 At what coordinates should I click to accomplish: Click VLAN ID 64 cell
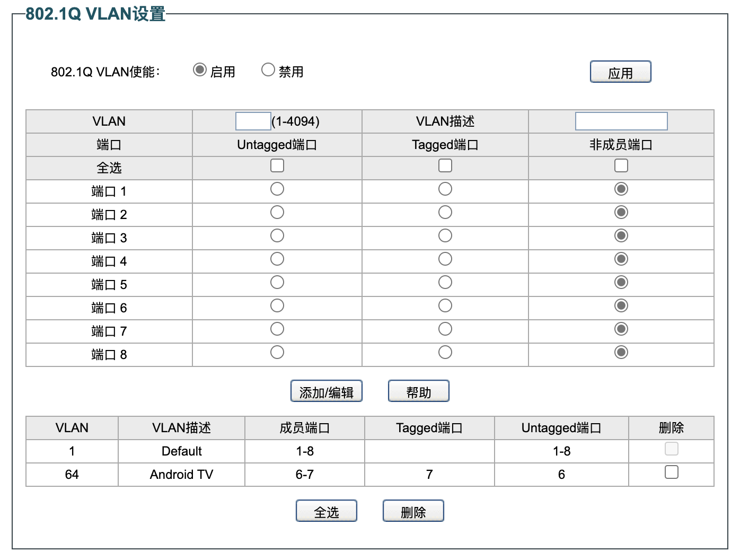(72, 475)
